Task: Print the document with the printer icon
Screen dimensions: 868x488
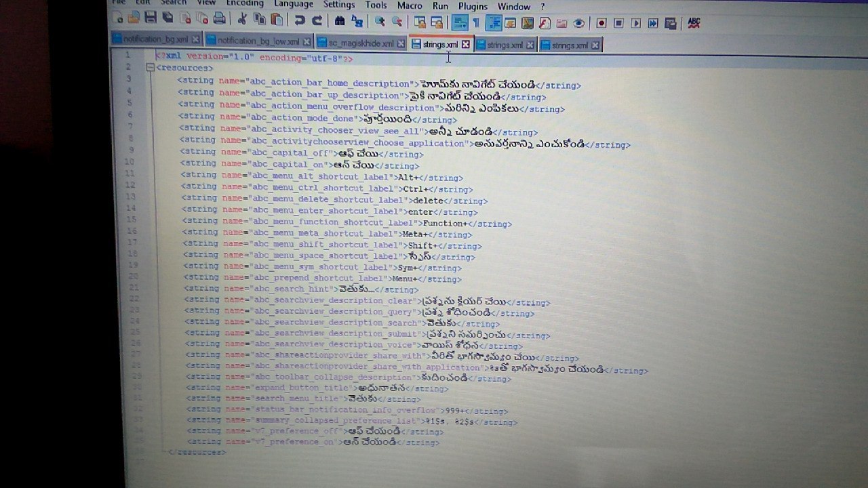Action: 220,19
